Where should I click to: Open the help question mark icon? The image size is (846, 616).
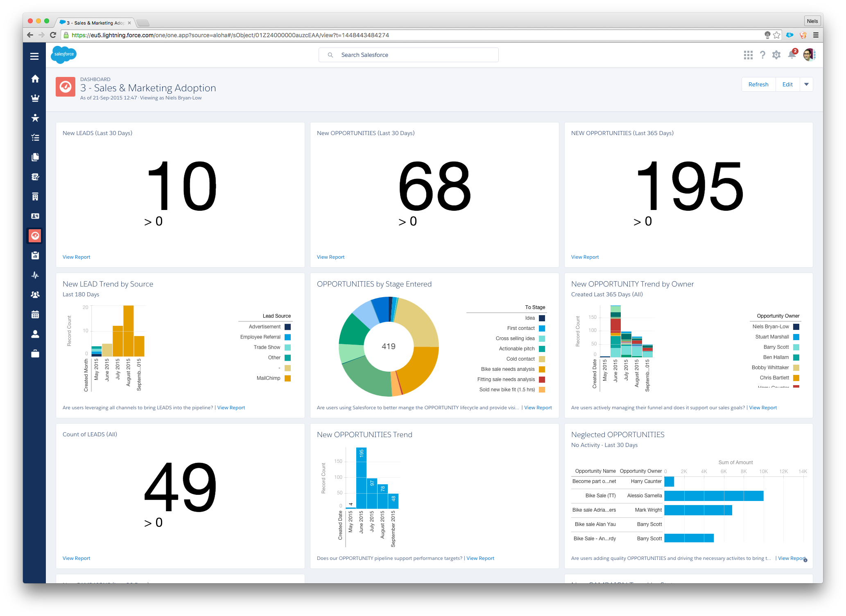click(x=762, y=55)
